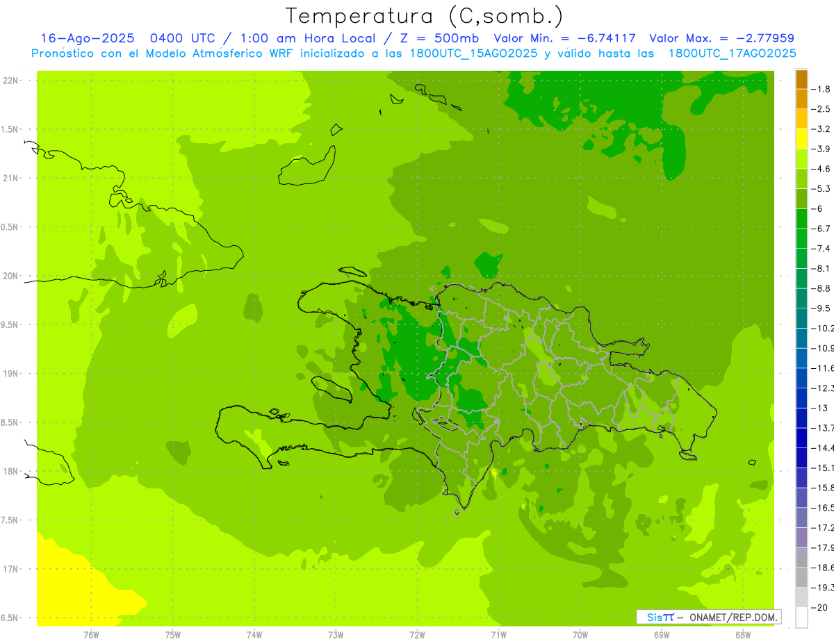Click the '75W' longitude axis label

click(x=173, y=634)
